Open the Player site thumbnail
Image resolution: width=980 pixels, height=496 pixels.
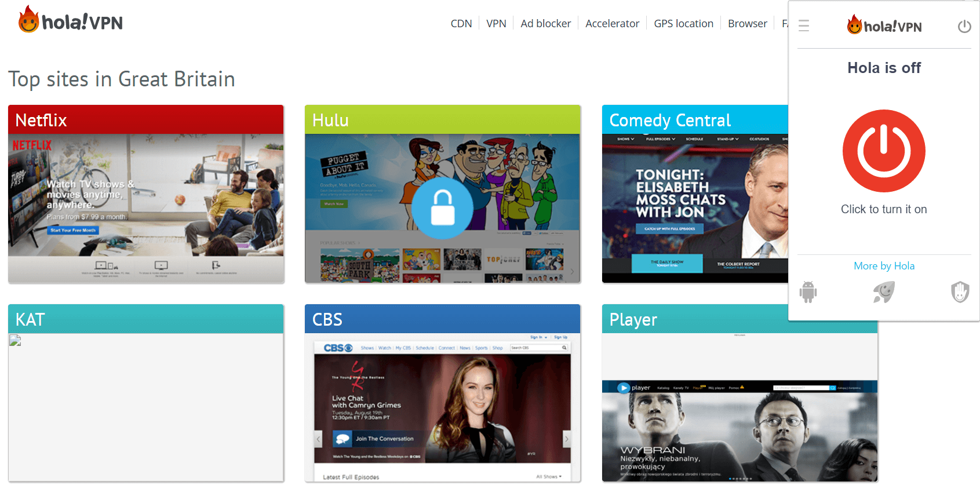coord(739,407)
